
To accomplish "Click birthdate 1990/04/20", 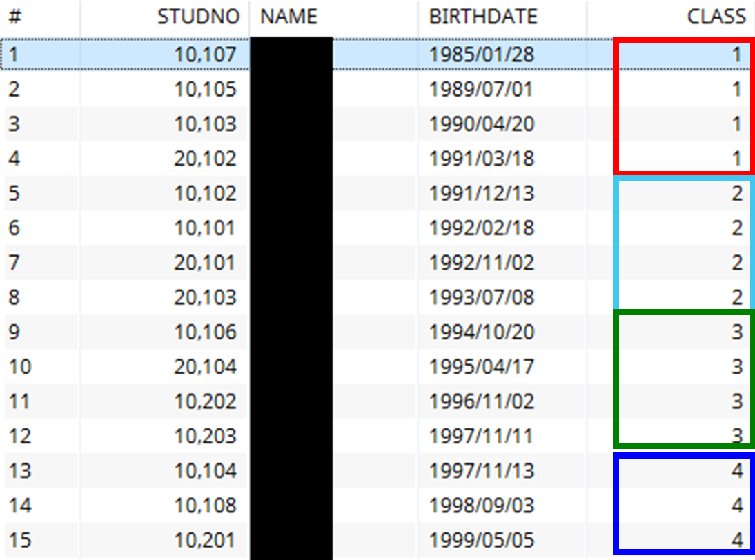I will click(x=482, y=123).
